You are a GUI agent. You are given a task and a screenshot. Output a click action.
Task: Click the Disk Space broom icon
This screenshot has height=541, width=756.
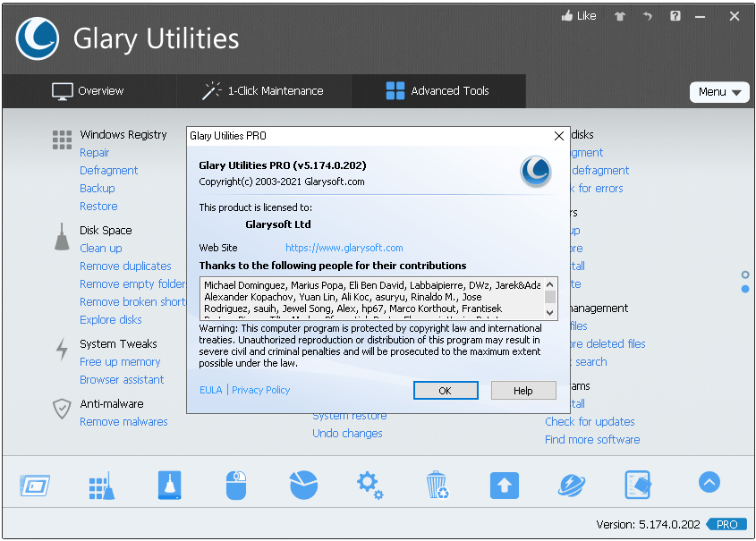62,237
